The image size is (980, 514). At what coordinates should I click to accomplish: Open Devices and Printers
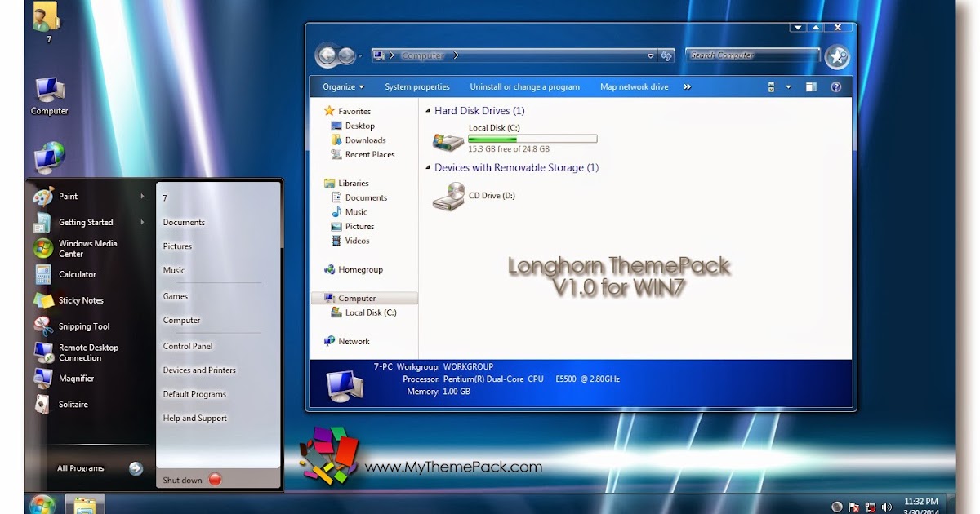point(199,370)
